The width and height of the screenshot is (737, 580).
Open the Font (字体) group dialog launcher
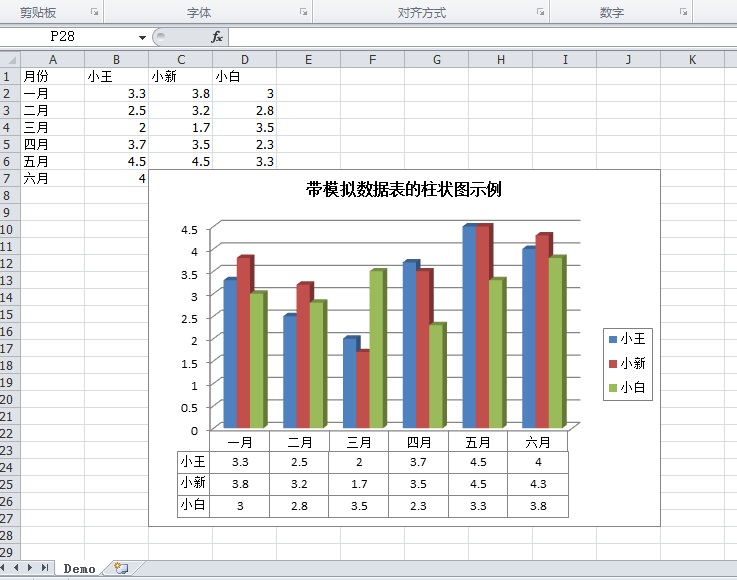[304, 12]
